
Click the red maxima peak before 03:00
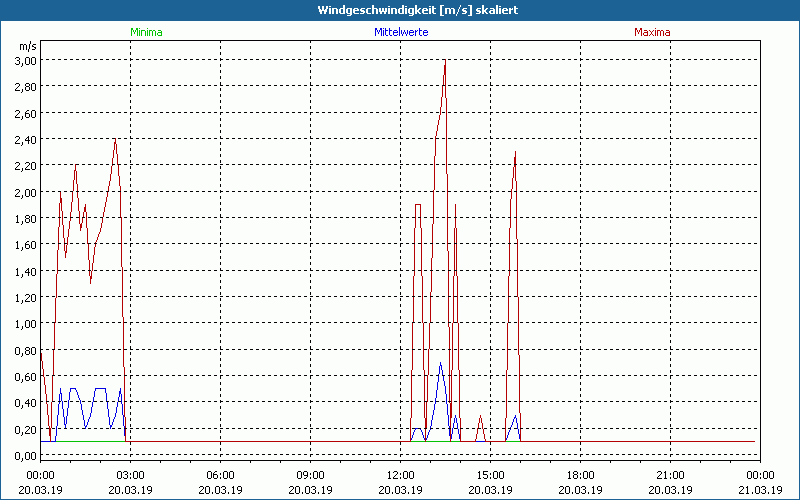coord(115,140)
